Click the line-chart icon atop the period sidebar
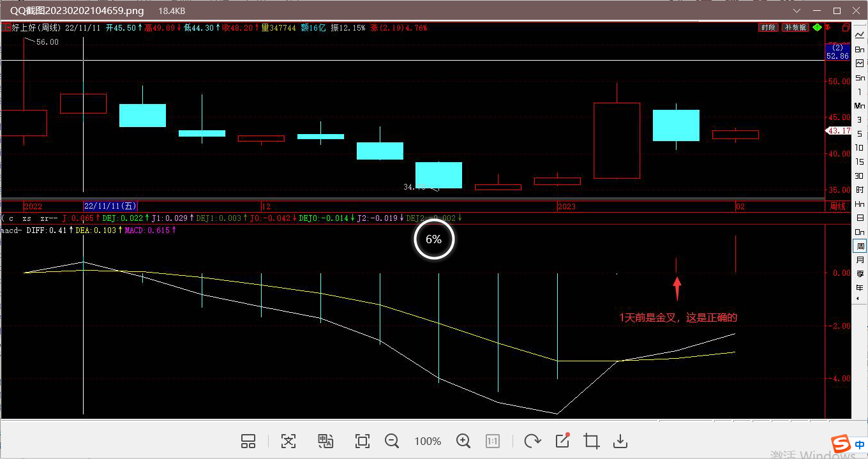The height and width of the screenshot is (459, 868). [x=860, y=35]
